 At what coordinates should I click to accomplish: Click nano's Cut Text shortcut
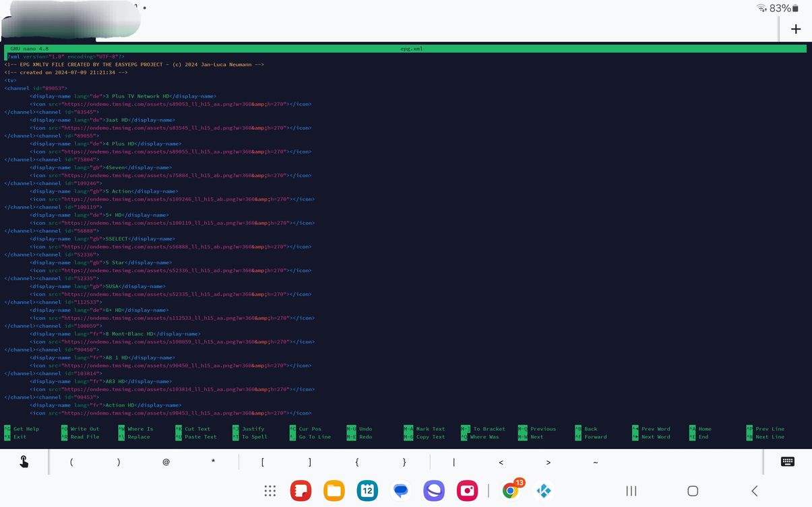tap(193, 429)
